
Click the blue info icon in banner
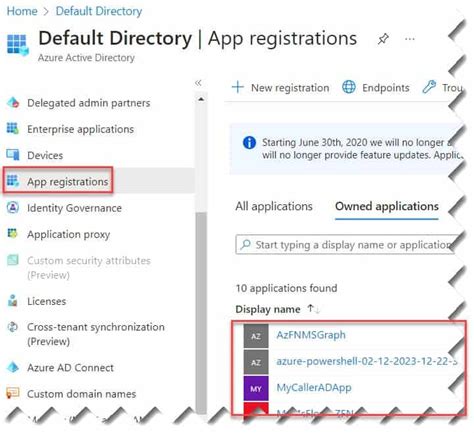coord(249,143)
